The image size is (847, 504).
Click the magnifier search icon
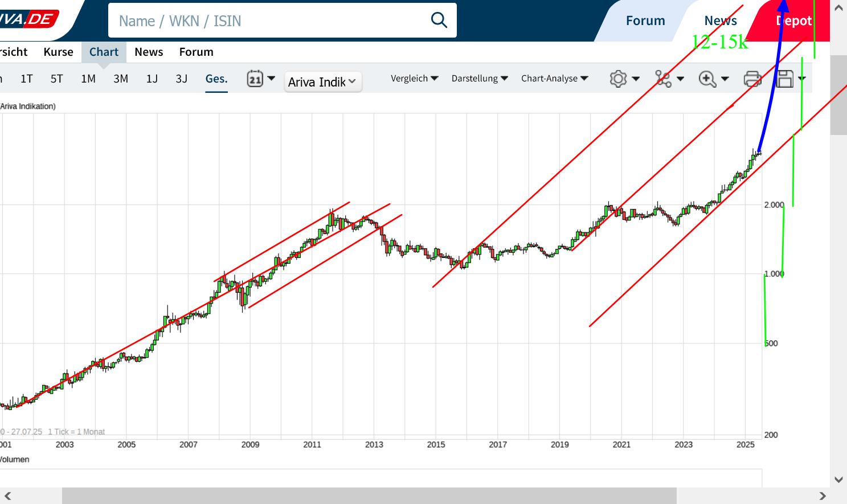439,21
